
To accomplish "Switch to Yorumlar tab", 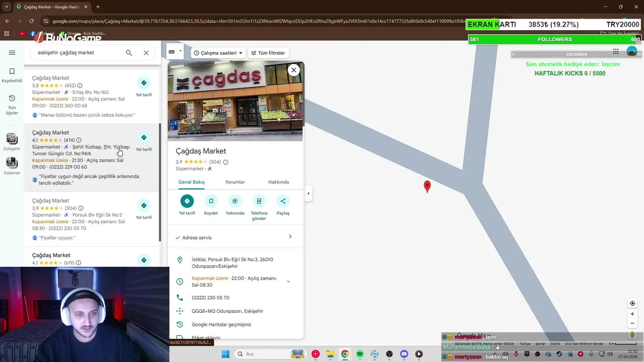I will [235, 182].
